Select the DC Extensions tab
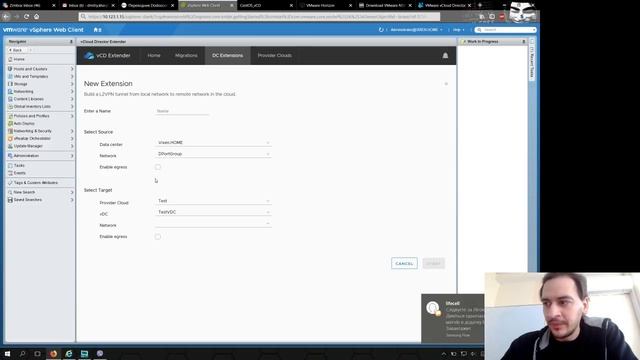Viewport: 640px width, 360px height. click(227, 56)
